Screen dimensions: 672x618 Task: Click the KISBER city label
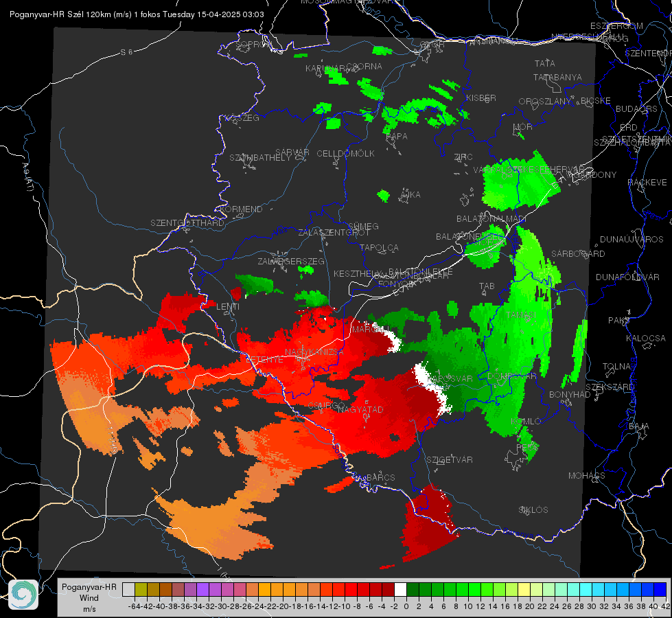(481, 98)
